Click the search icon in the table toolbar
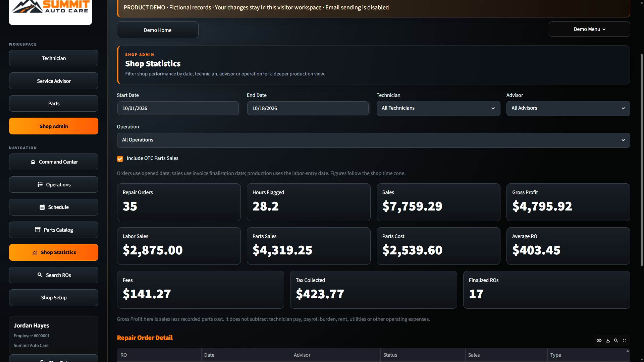The width and height of the screenshot is (644, 362). point(616,341)
